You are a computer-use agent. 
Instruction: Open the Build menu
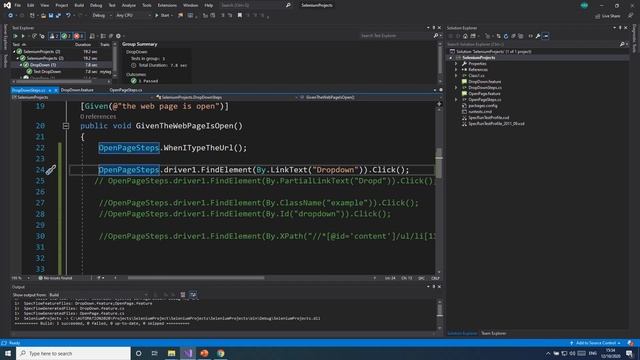[79, 5]
